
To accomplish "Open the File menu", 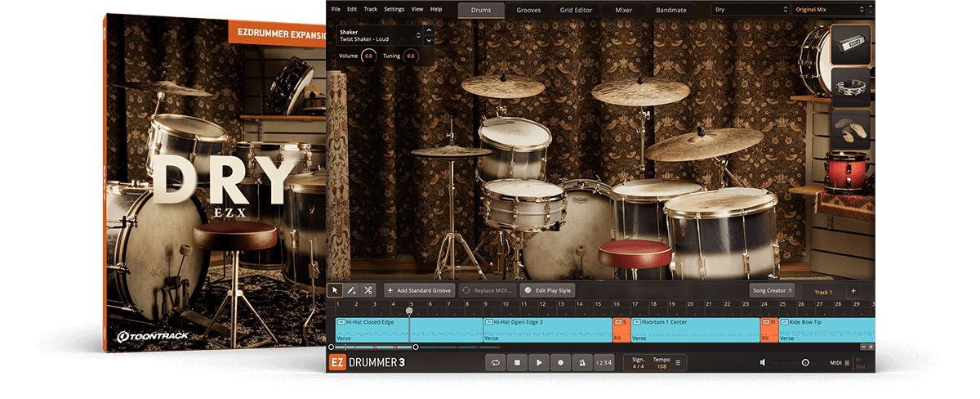I will 335,9.
